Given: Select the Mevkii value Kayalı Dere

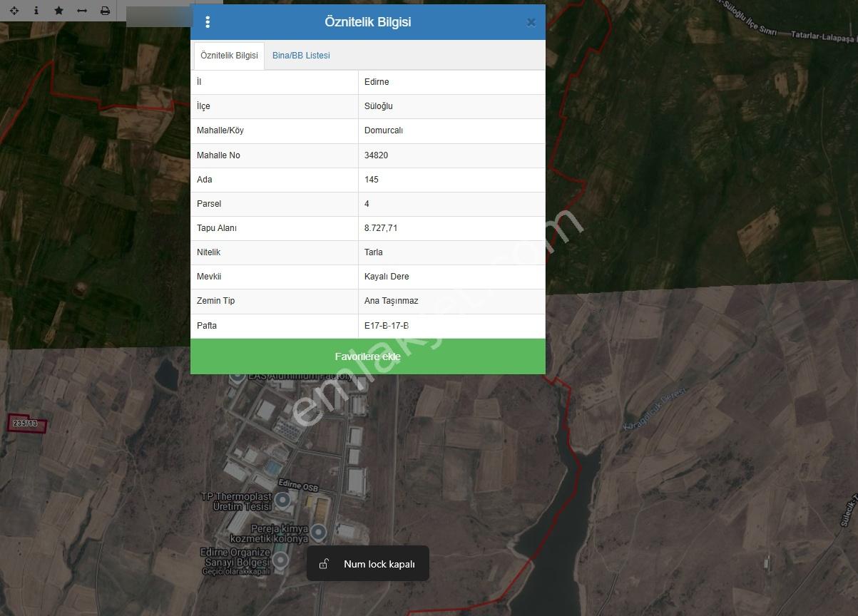Looking at the screenshot, I should coord(387,277).
